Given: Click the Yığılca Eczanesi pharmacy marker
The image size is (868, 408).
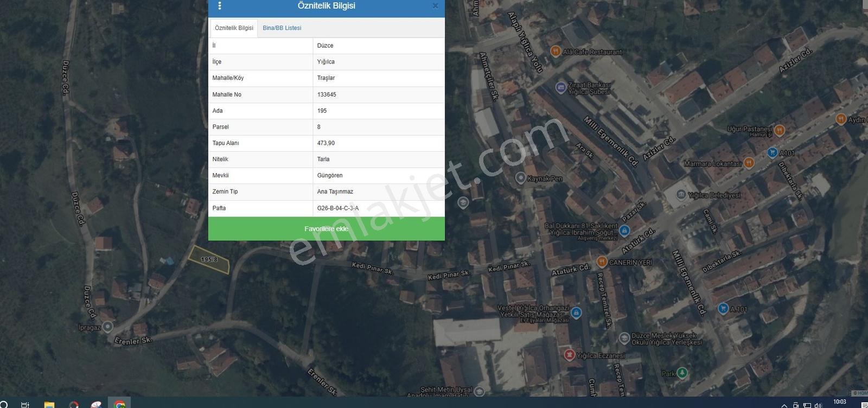Looking at the screenshot, I should coord(569,355).
